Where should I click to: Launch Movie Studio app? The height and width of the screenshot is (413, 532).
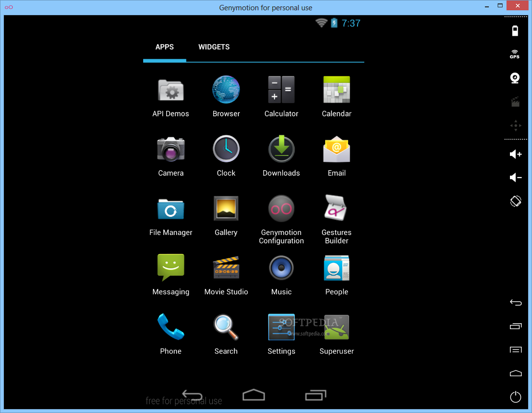click(226, 276)
